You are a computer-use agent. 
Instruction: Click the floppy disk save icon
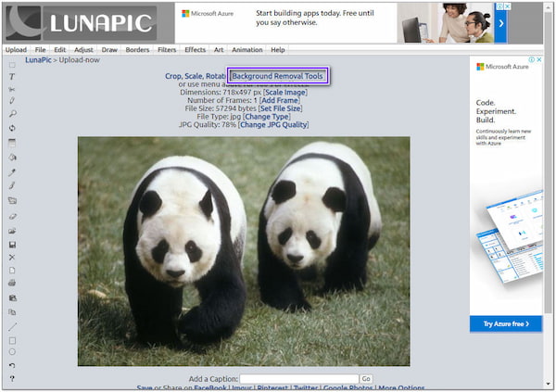tap(12, 244)
